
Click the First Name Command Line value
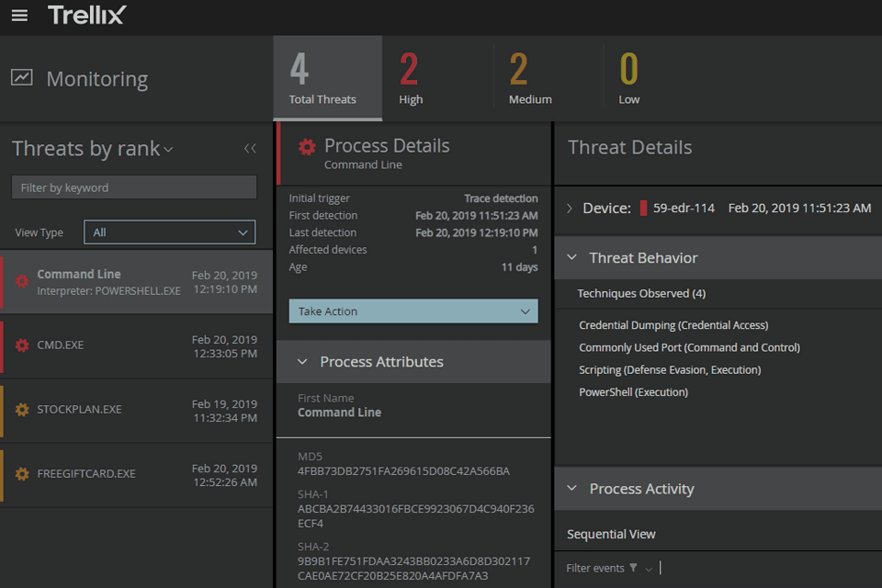pyautogui.click(x=339, y=413)
